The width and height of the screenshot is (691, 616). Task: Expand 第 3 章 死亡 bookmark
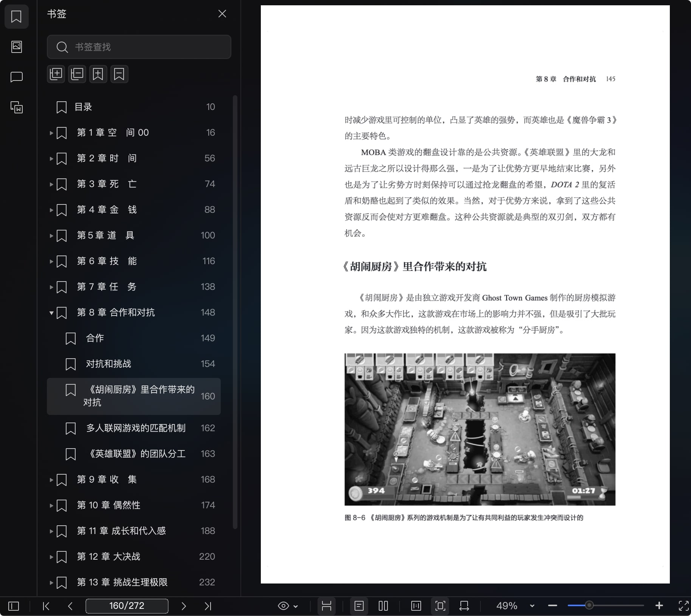tap(51, 184)
